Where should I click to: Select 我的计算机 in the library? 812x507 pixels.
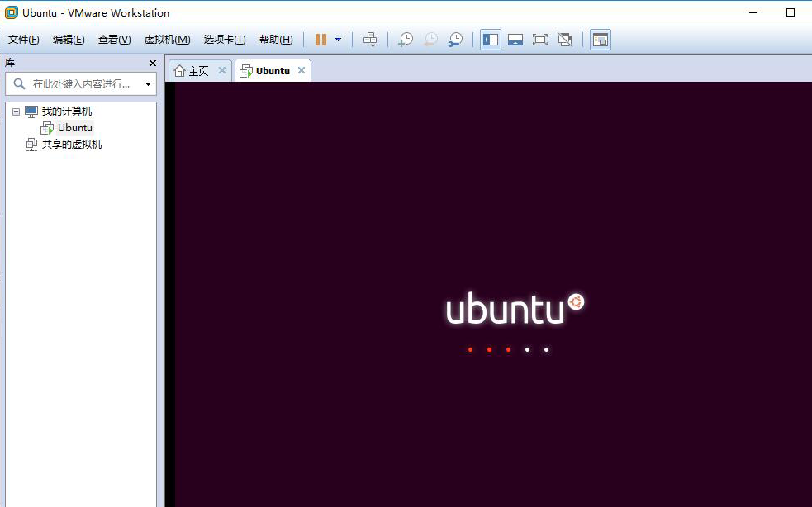point(67,111)
